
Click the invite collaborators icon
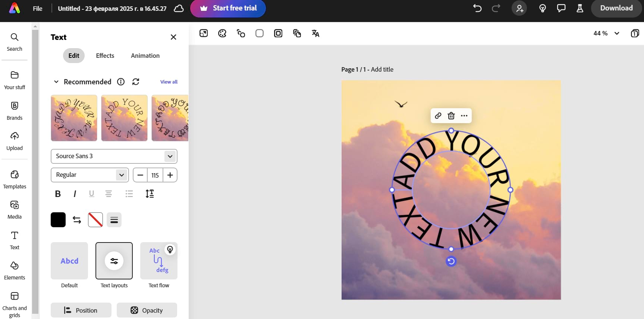click(x=519, y=8)
